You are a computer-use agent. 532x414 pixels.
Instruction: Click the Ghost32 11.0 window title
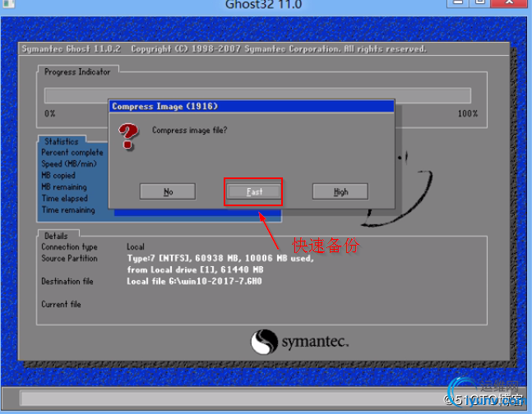tap(263, 4)
